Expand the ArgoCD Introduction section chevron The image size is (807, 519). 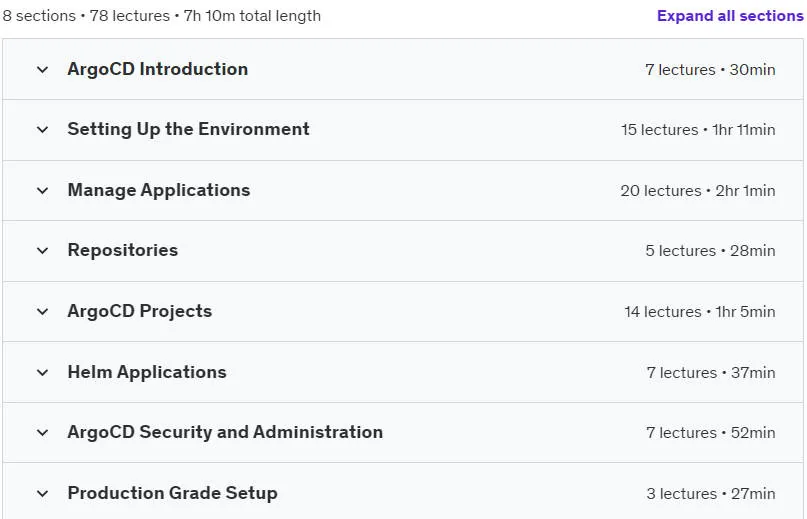43,70
